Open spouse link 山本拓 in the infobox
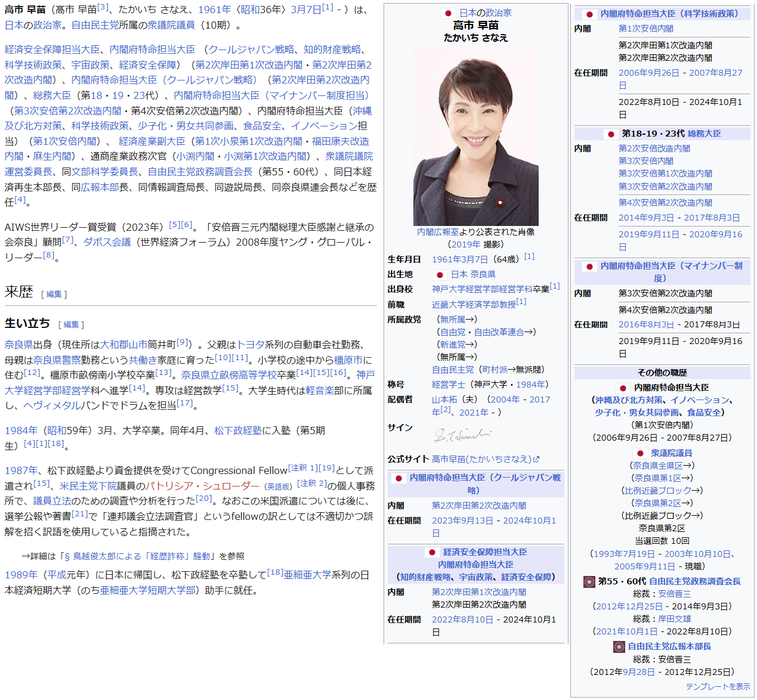This screenshot has height=700, width=757. (x=444, y=399)
